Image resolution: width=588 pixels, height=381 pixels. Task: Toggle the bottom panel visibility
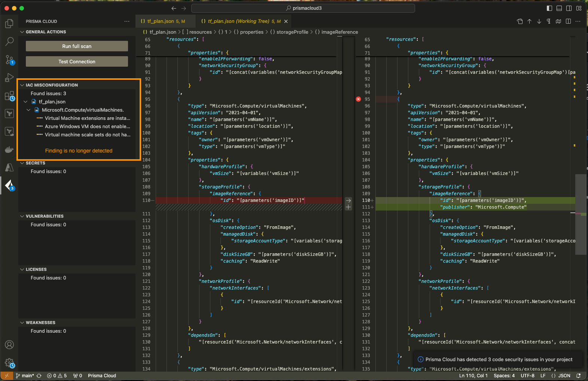tap(559, 8)
